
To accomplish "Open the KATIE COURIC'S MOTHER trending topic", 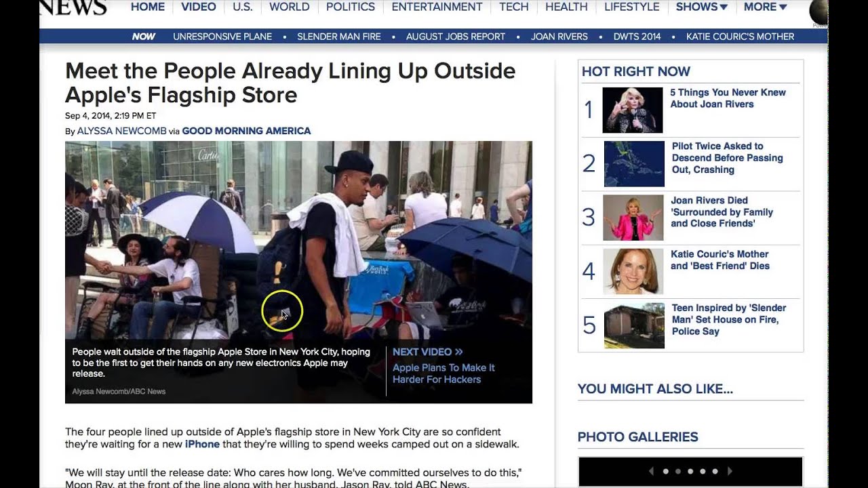I will tap(740, 37).
